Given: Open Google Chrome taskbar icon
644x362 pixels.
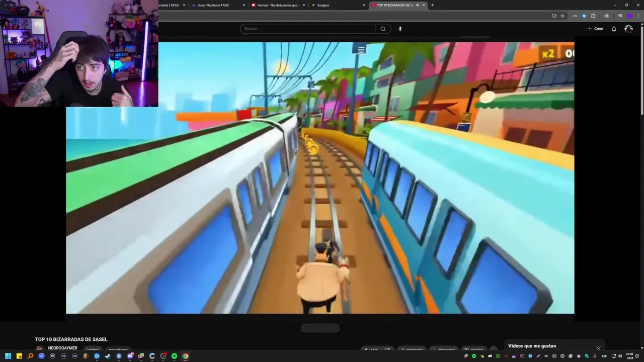Looking at the screenshot, I should (x=185, y=356).
